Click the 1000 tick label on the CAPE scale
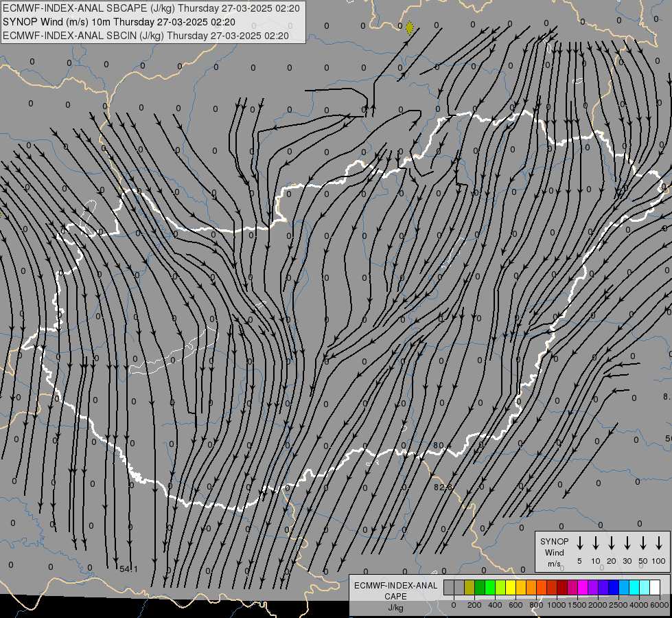The width and height of the screenshot is (672, 618). 557,605
